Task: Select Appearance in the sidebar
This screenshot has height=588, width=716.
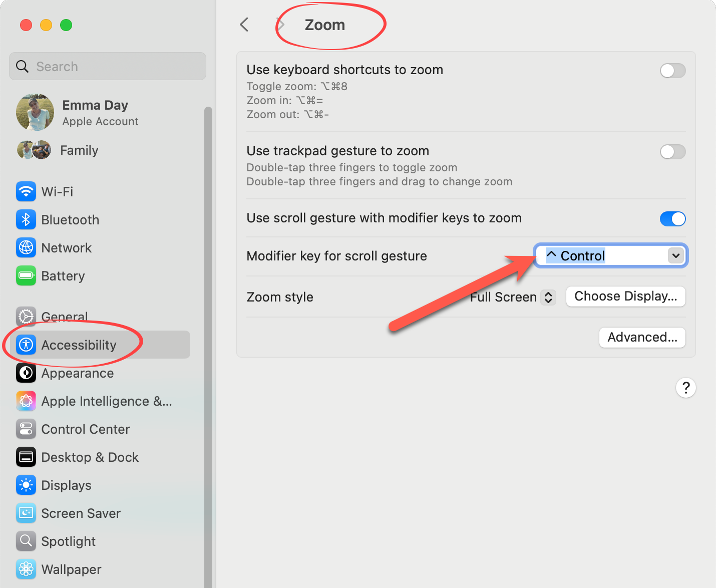Action: 78,373
